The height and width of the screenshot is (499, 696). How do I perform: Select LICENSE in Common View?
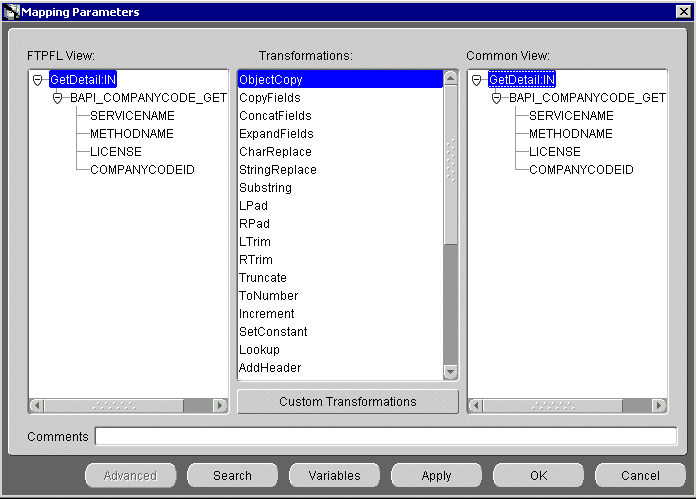pos(555,152)
